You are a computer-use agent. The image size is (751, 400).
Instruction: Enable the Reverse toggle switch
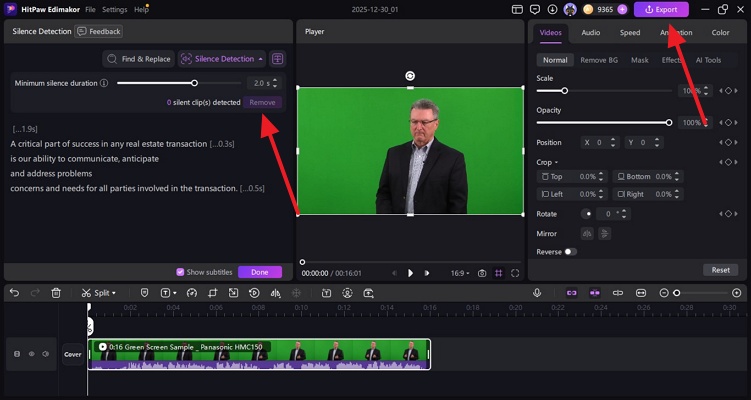(x=570, y=252)
